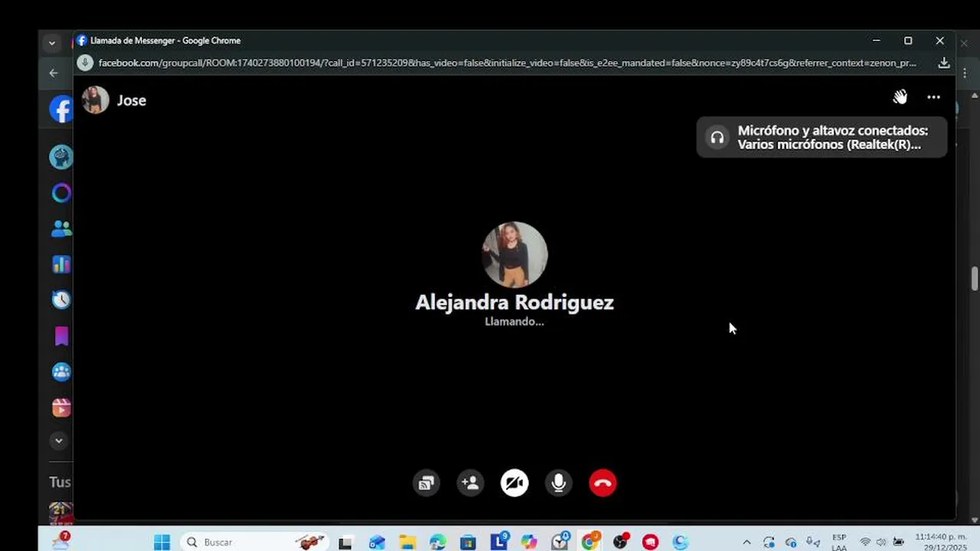
Task: Click Alejandra Rodriguez's profile picture
Action: (x=514, y=255)
